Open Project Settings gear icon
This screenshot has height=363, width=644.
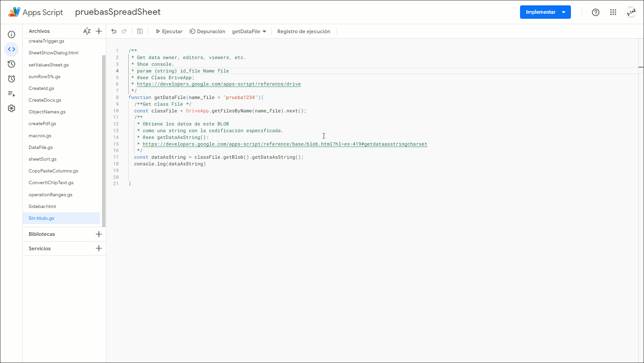tap(11, 108)
